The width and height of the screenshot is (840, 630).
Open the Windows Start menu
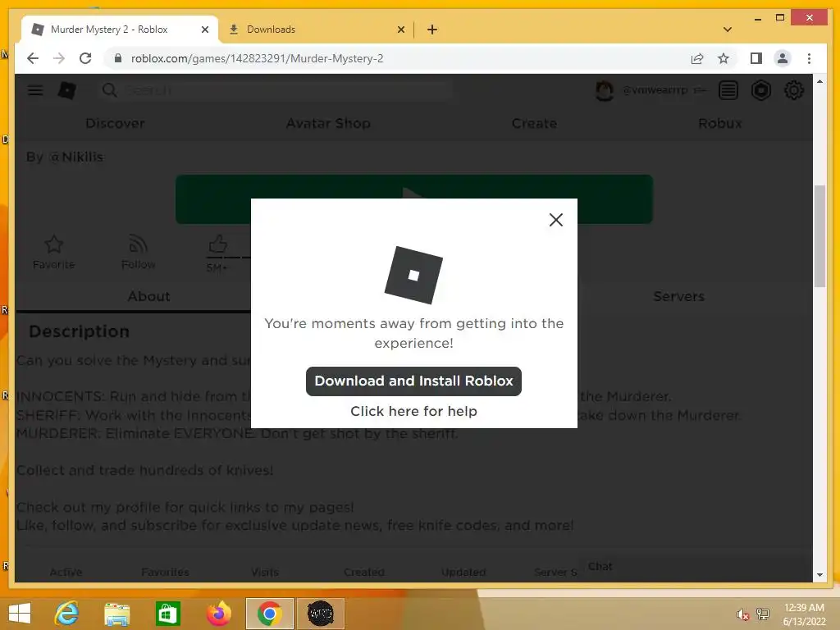pyautogui.click(x=20, y=614)
